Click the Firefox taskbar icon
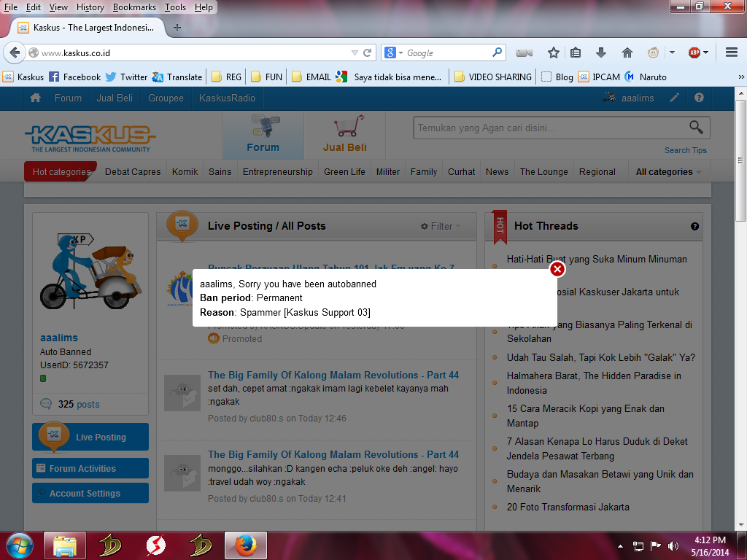 (245, 545)
